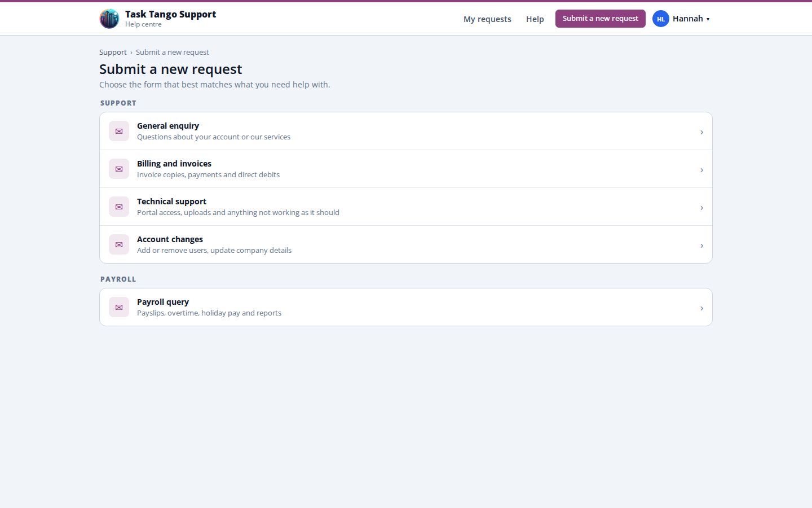The width and height of the screenshot is (812, 508).
Task: Click 'Add or remove users, update company details'
Action: 214,250
